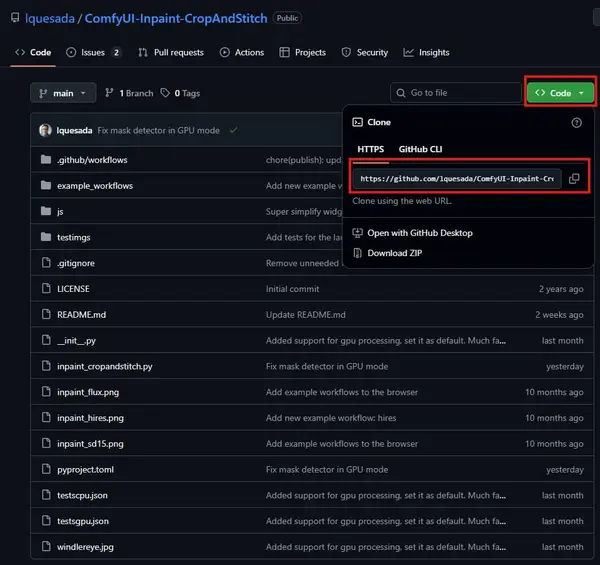Click the GitHub Desktop icon in the clone menu
This screenshot has height=565, width=600.
(x=357, y=233)
